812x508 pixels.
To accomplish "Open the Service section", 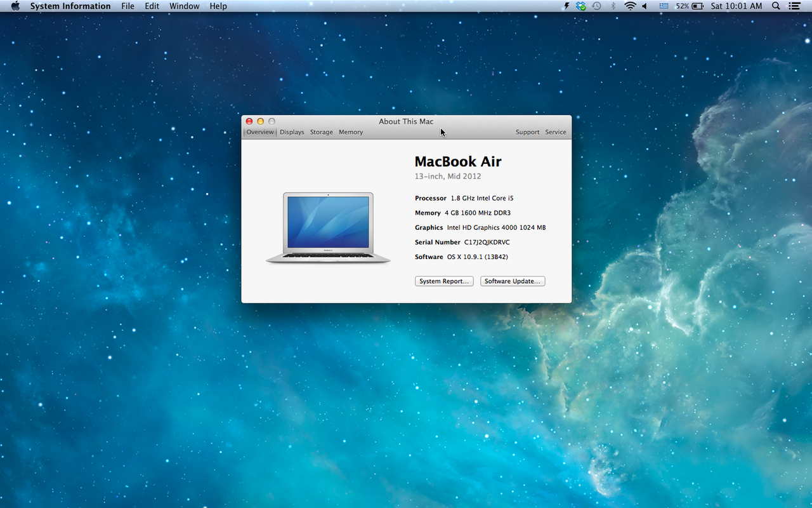I will pos(556,132).
